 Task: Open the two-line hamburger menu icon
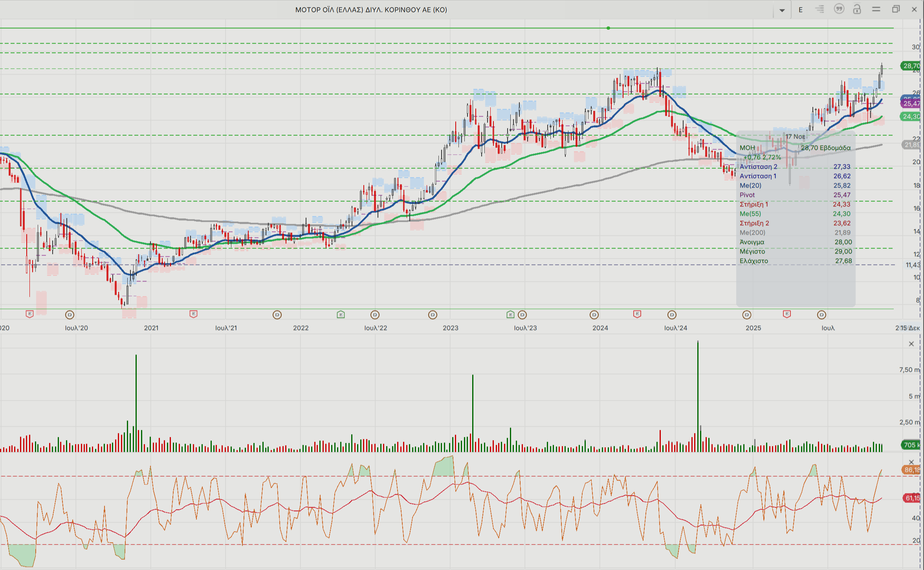pos(876,9)
